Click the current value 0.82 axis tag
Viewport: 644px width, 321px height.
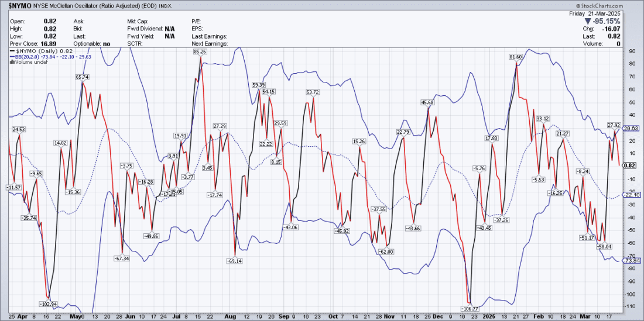pos(630,165)
